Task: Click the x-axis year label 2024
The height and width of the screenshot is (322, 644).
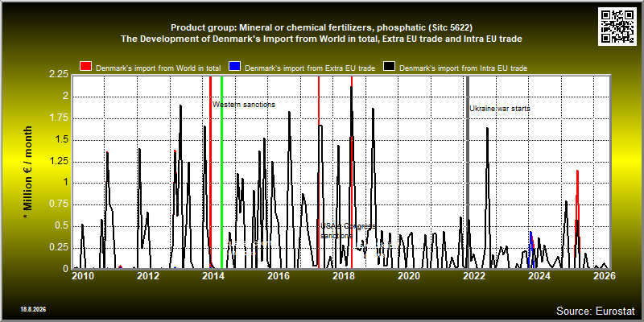Action: pos(539,276)
